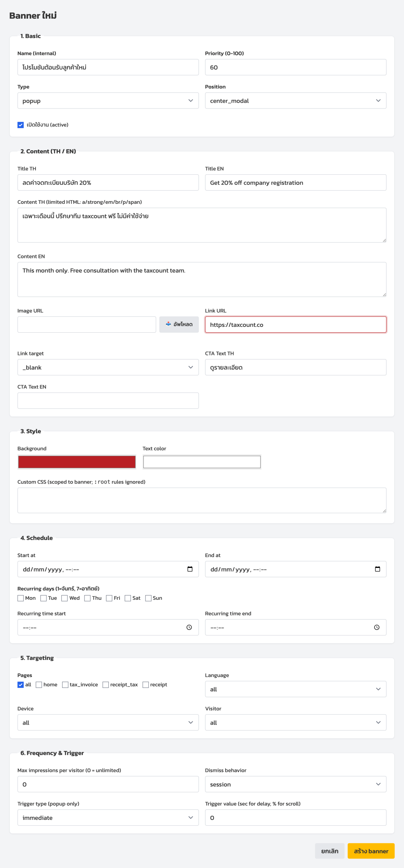
Task: Click the สร้าง banner submit button
Action: click(371, 851)
